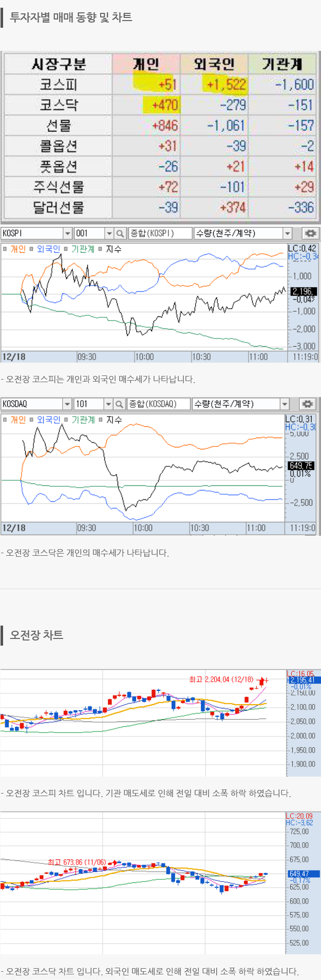Expand the KOSDAQ market dropdown arrow
The image size is (321, 980).
point(67,404)
